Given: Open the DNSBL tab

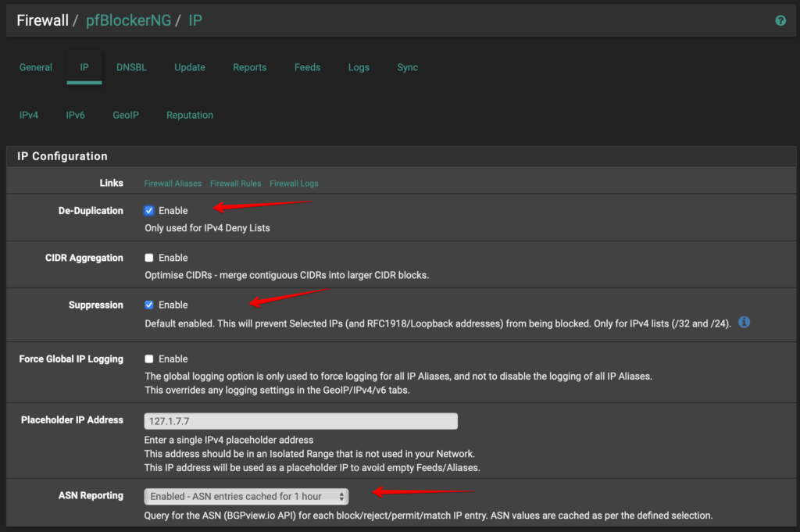Looking at the screenshot, I should (131, 67).
